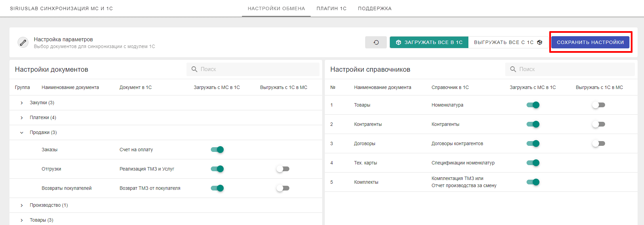
Task: Click 'Комплектация ТМЗ или' cell text
Action: pos(457,178)
